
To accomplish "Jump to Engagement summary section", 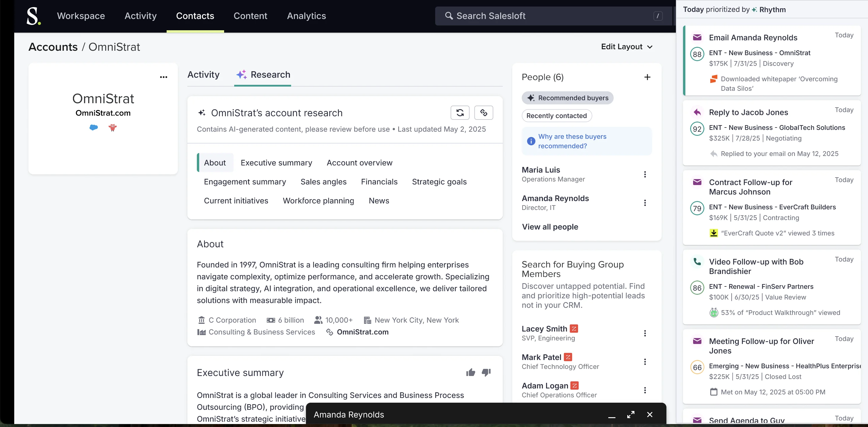I will pos(245,182).
